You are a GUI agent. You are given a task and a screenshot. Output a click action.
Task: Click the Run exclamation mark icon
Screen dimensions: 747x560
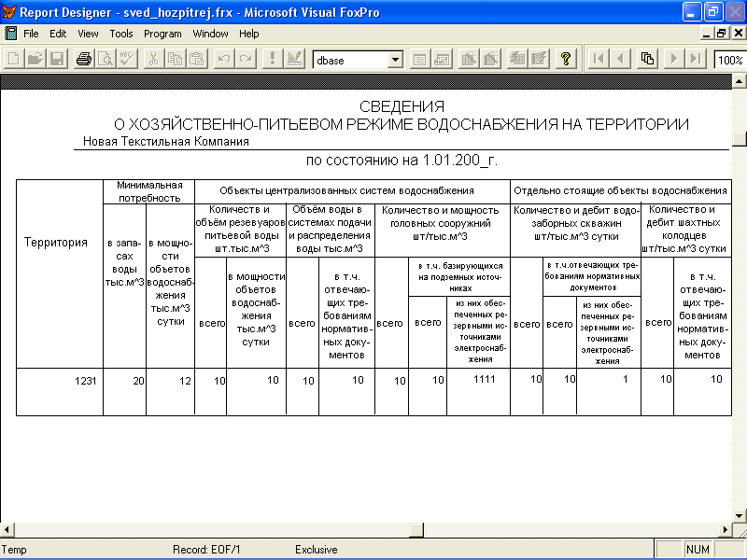[x=272, y=59]
